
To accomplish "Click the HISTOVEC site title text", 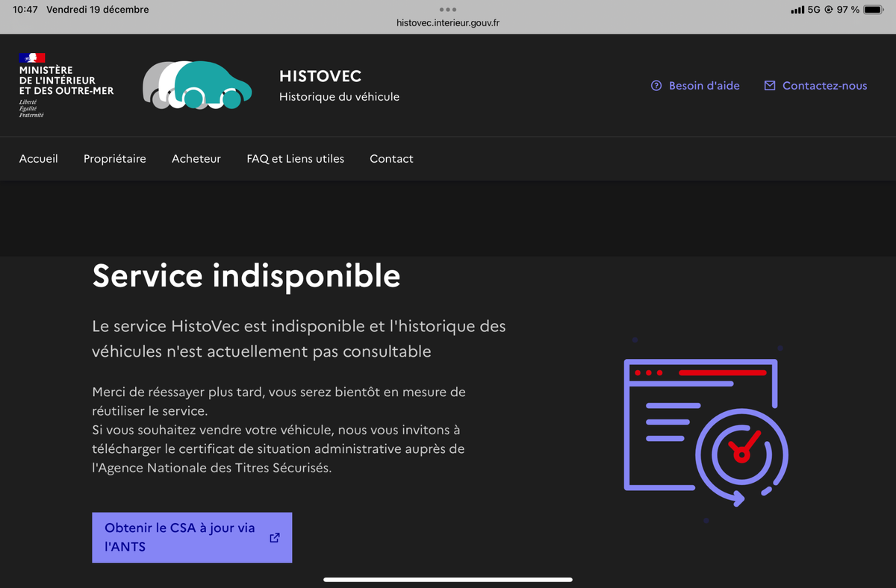I will point(320,76).
